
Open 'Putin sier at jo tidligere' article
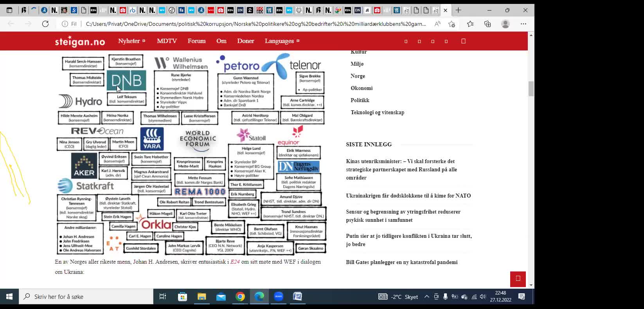point(409,240)
